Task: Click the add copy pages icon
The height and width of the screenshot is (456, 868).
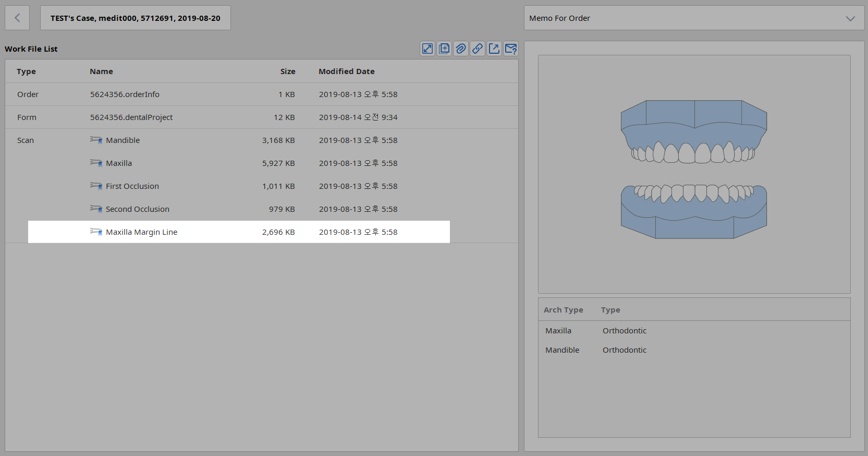Action: pyautogui.click(x=444, y=49)
